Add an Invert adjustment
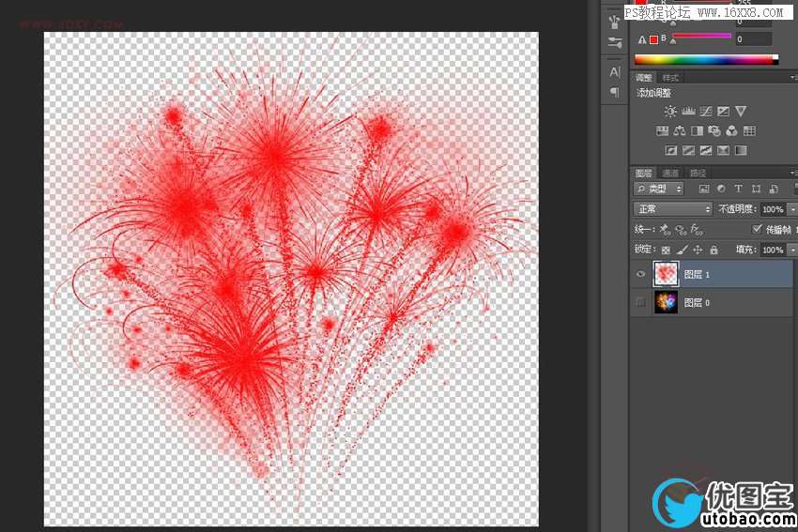 coord(671,150)
